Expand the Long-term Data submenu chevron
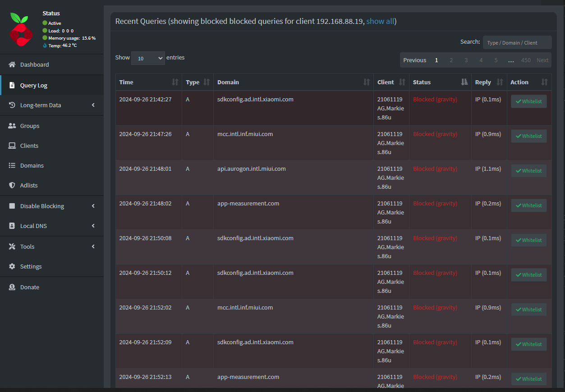This screenshot has width=565, height=392. [x=93, y=105]
